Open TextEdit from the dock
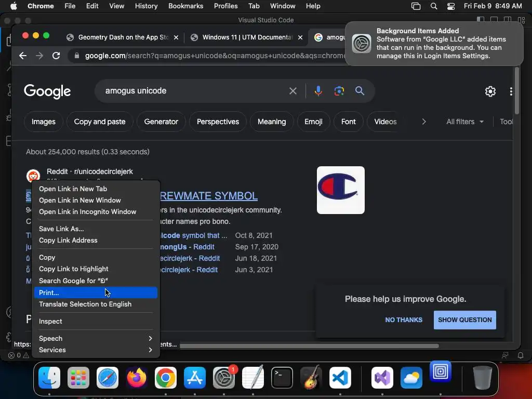The image size is (532, 399). (253, 378)
